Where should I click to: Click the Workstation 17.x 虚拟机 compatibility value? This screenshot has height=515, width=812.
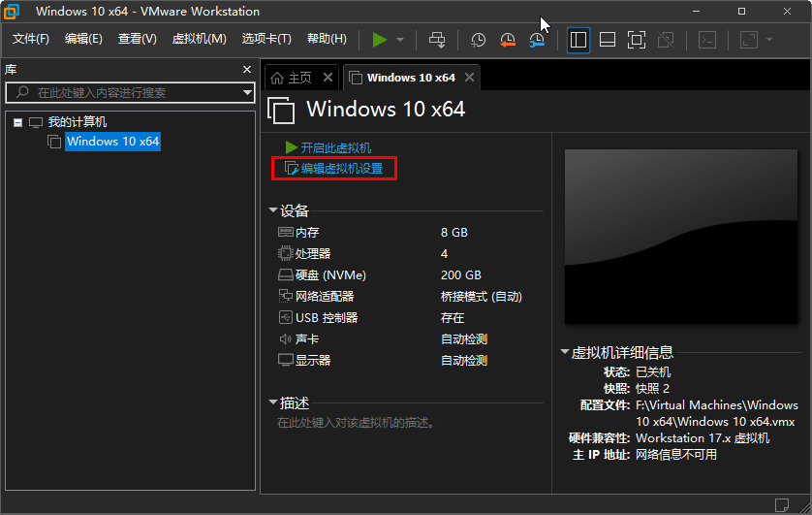703,438
